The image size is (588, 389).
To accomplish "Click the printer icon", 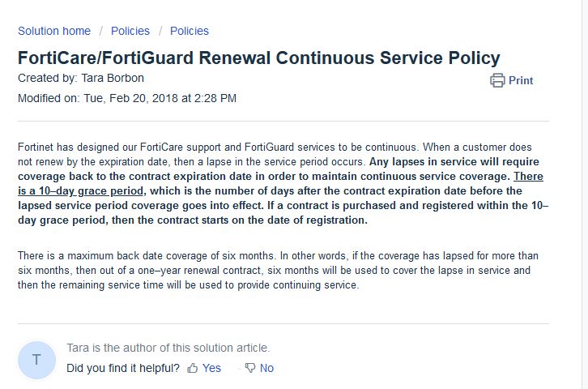I will click(497, 81).
